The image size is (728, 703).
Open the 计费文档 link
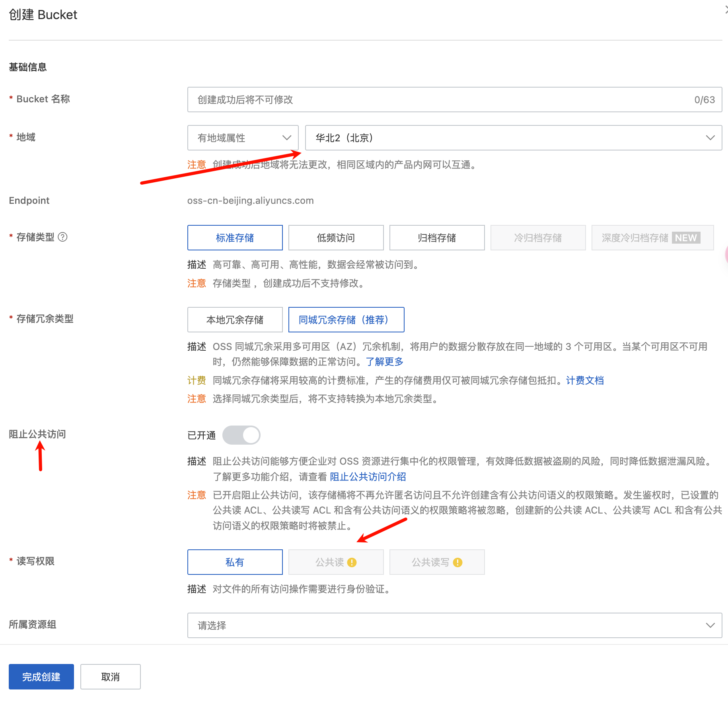tap(585, 381)
